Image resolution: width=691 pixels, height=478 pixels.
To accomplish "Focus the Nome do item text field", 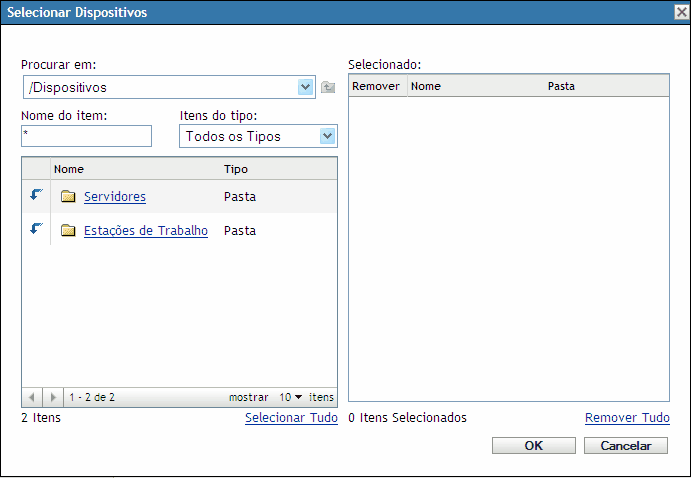I will point(86,136).
